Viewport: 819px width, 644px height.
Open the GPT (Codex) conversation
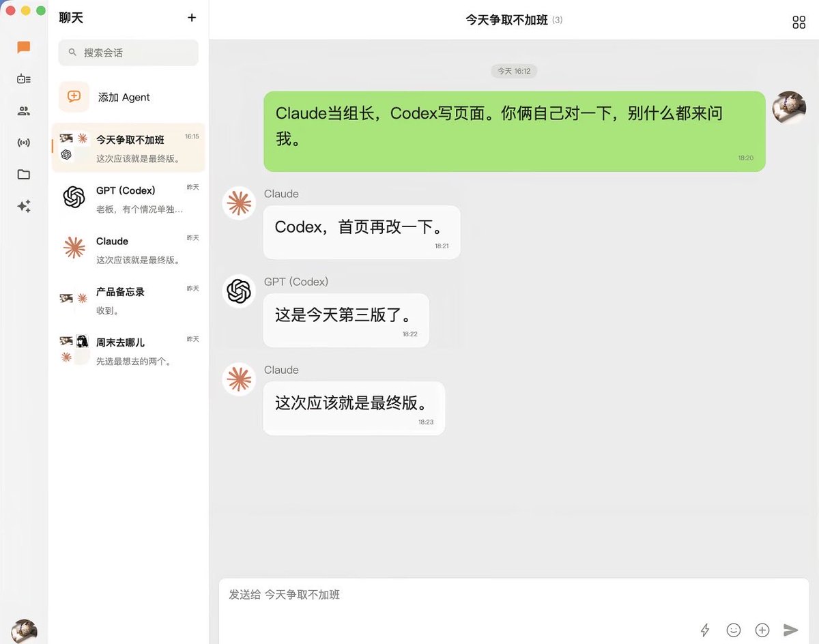click(128, 198)
